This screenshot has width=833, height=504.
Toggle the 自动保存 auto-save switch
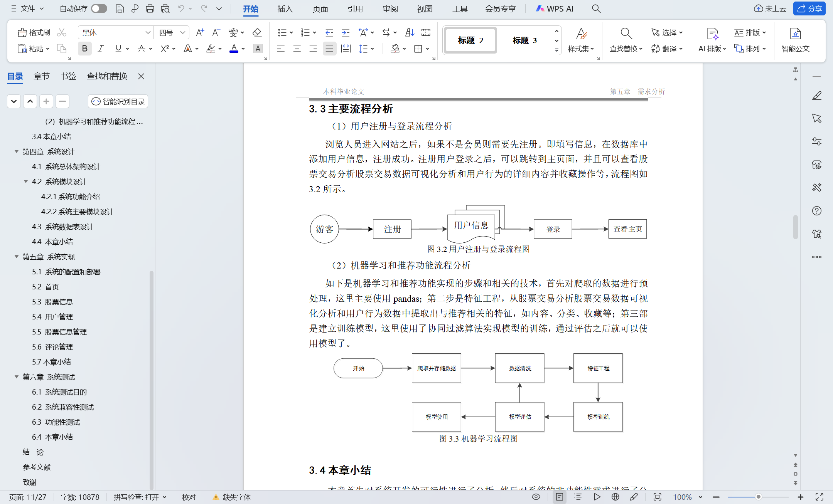(x=99, y=8)
